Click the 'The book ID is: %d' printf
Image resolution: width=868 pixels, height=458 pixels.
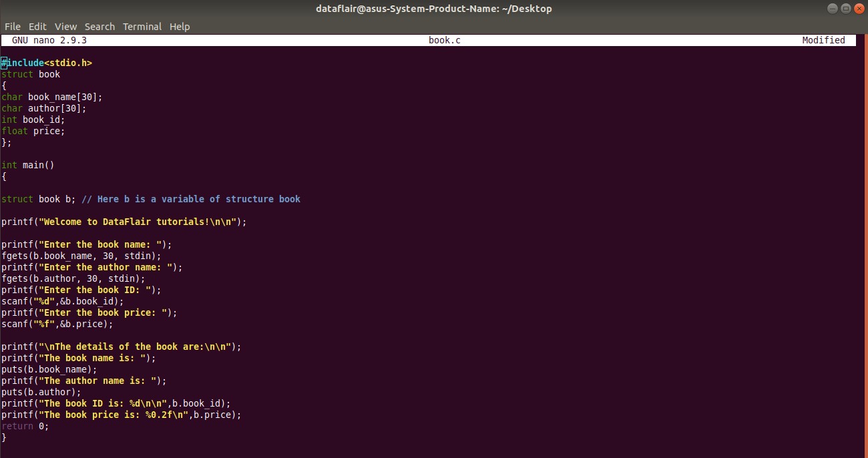[116, 403]
